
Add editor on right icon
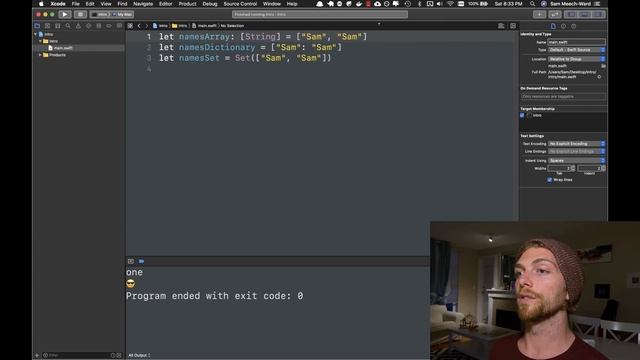pyautogui.click(x=513, y=26)
